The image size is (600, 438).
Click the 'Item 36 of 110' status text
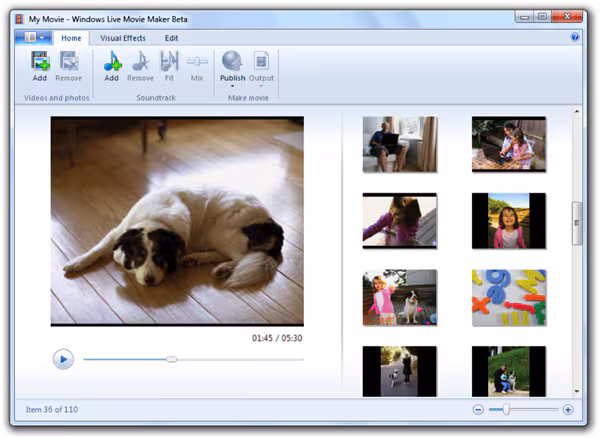[52, 410]
